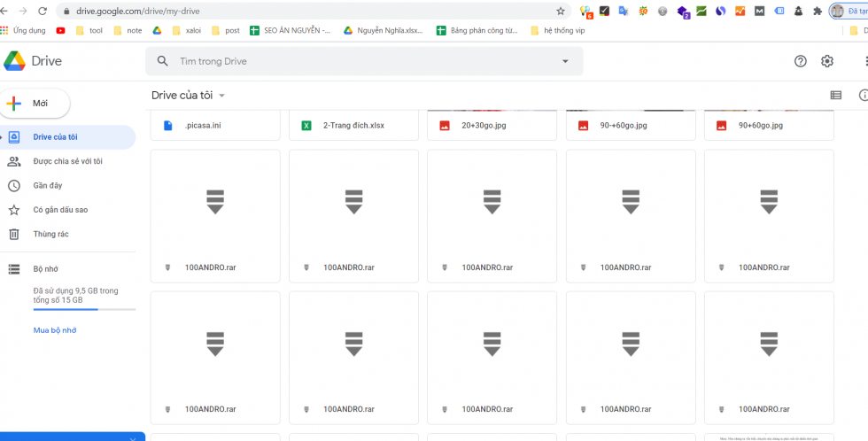868x441 pixels.
Task: Click the Similarweb extension icon
Action: tap(720, 11)
